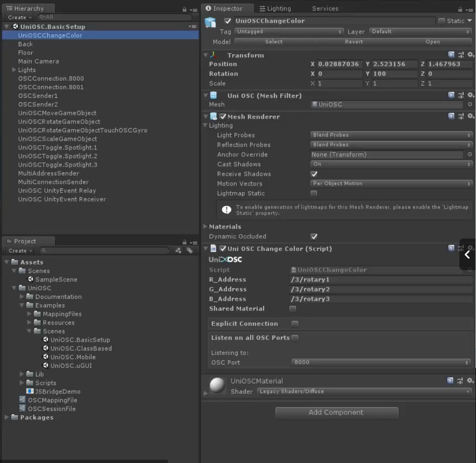This screenshot has height=463, width=476.
Task: Open Mesh Filter help reference icon
Action: tap(451, 95)
